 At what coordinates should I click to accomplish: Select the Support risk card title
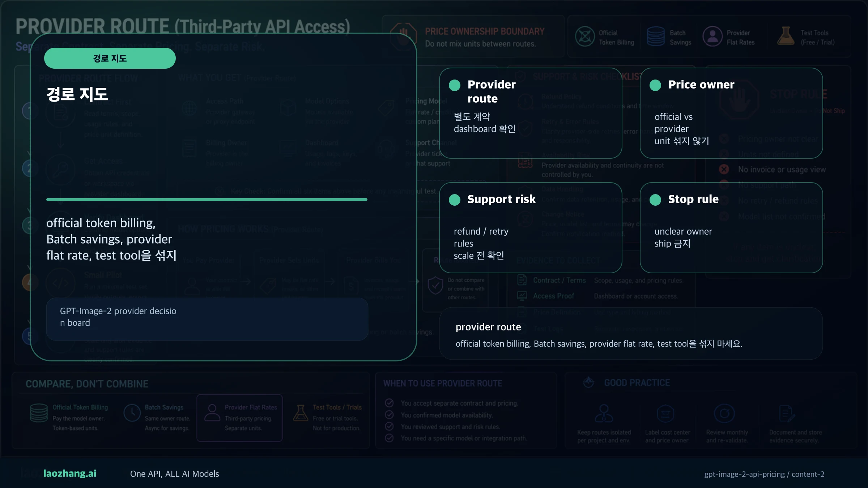point(501,199)
